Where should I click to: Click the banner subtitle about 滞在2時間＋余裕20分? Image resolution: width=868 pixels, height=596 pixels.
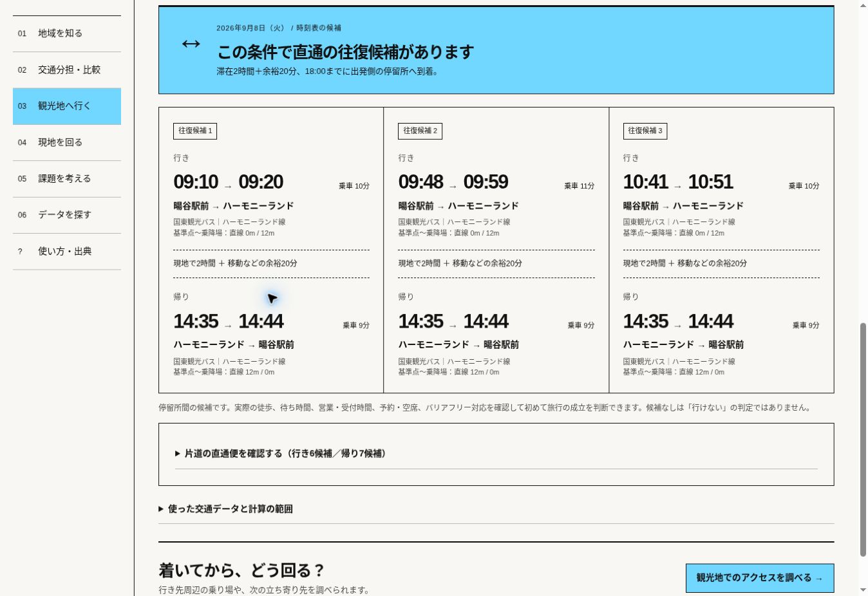328,72
